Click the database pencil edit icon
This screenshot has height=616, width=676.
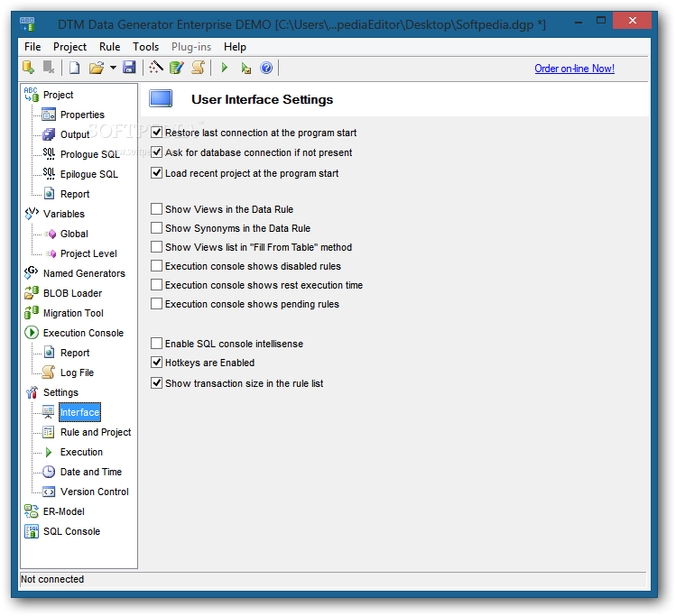[177, 68]
